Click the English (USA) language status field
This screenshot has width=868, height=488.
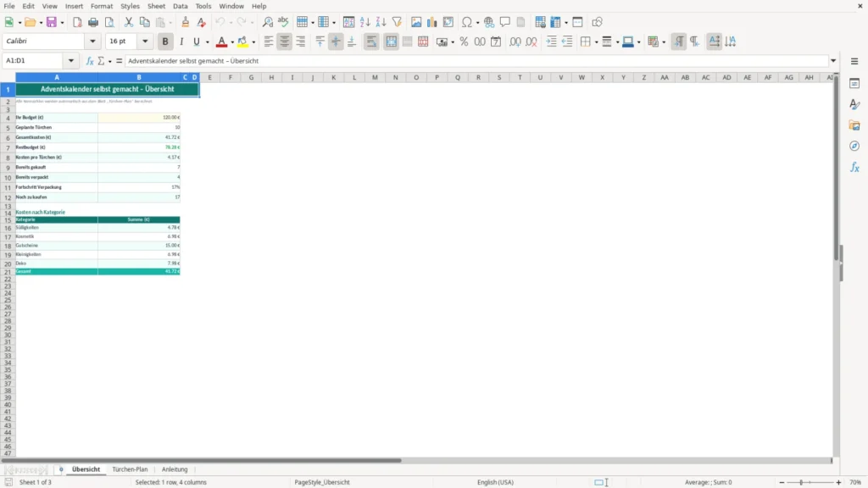pyautogui.click(x=495, y=482)
